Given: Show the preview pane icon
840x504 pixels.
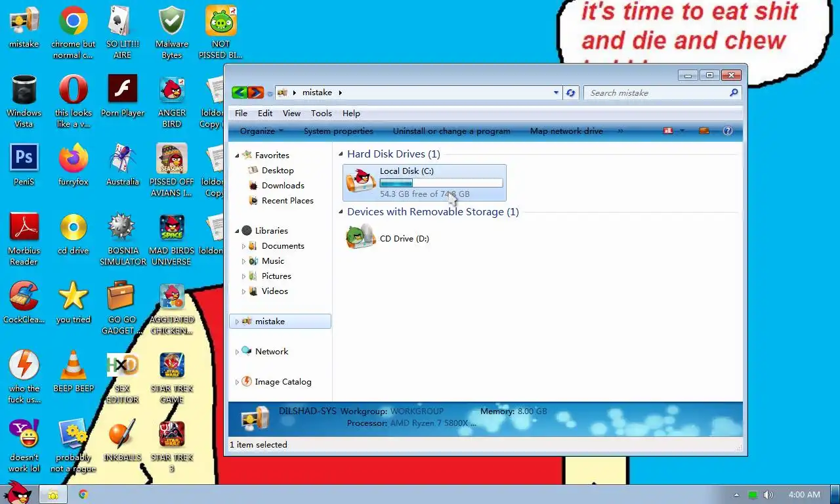Looking at the screenshot, I should pyautogui.click(x=704, y=131).
